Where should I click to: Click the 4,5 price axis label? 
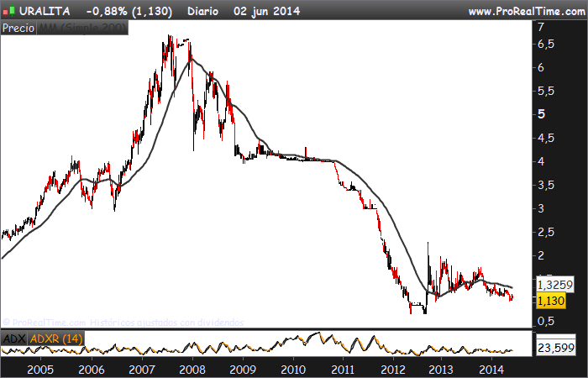tap(546, 138)
